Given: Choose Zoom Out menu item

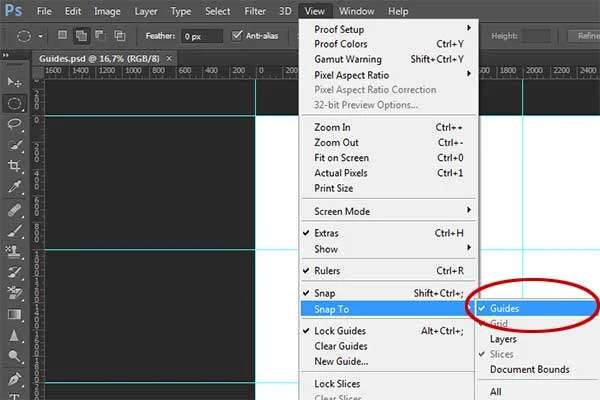Looking at the screenshot, I should coord(388,142).
